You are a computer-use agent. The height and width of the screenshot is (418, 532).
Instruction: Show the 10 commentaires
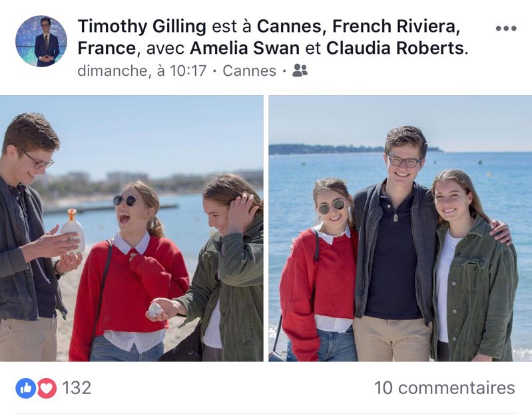pos(444,388)
